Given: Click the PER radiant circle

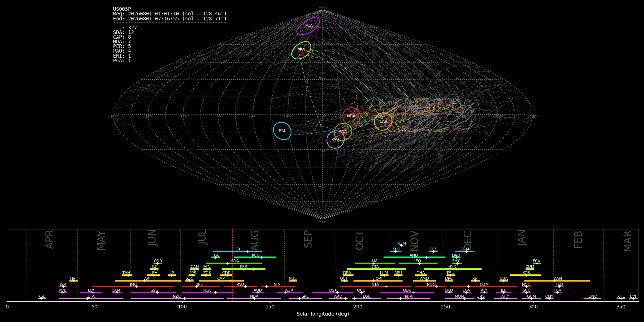Looking at the screenshot, I should pos(301,50).
